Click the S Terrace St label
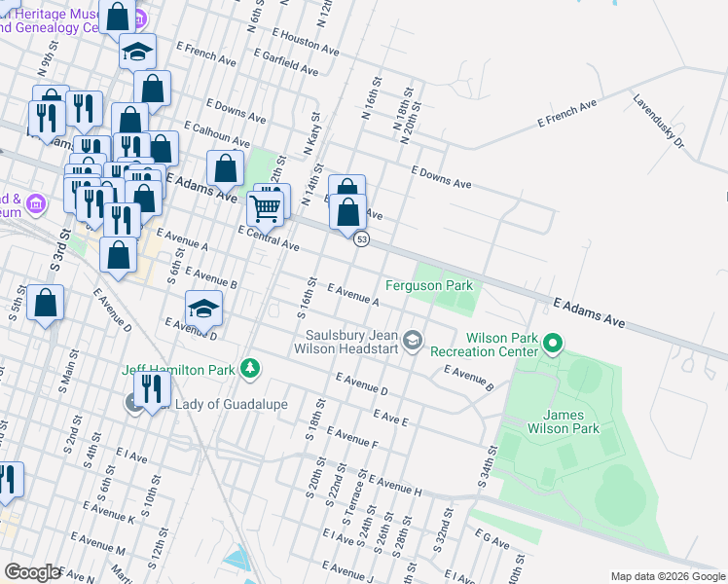Viewport: 728px width, 584px height. 355,497
